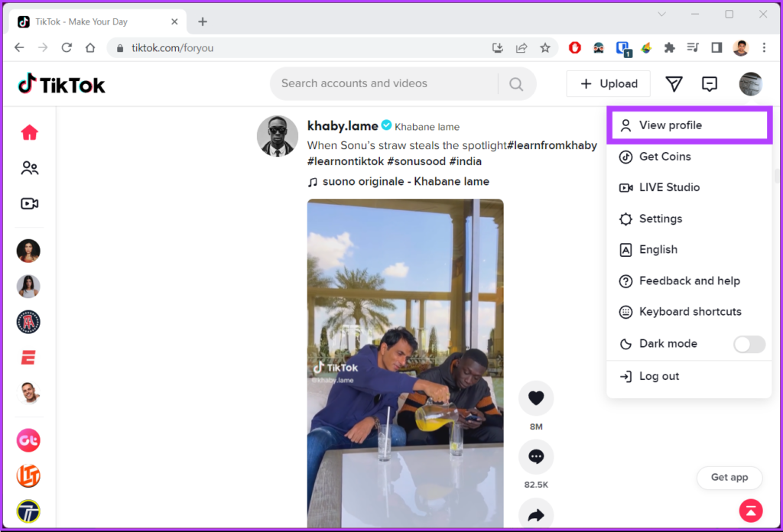Click the Get app button

click(729, 478)
